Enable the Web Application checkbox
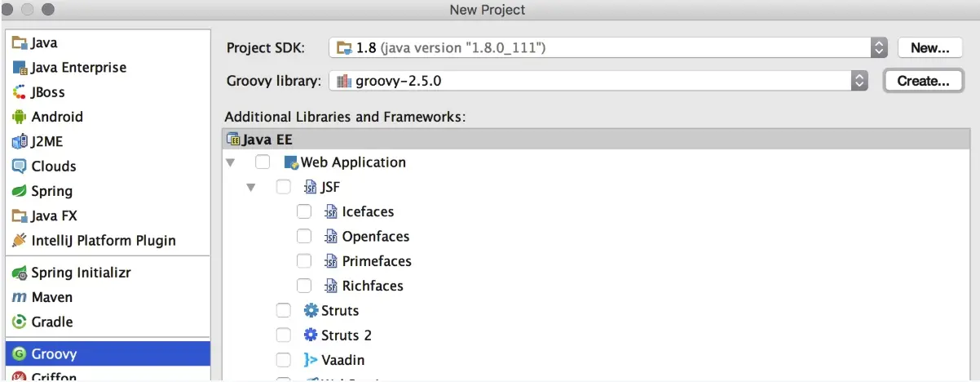This screenshot has height=382, width=980. 263,162
